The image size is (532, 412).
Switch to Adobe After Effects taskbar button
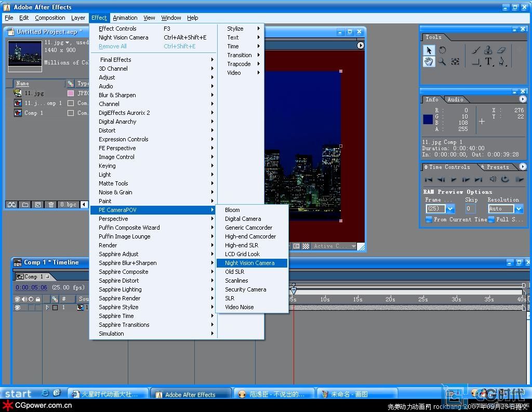[x=190, y=394]
